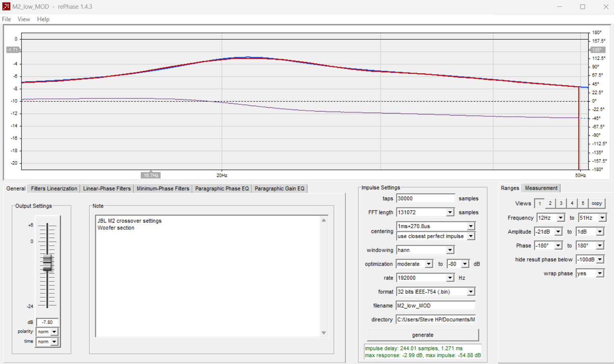The height and width of the screenshot is (364, 614).
Task: Switch to the General tab
Action: (16, 189)
